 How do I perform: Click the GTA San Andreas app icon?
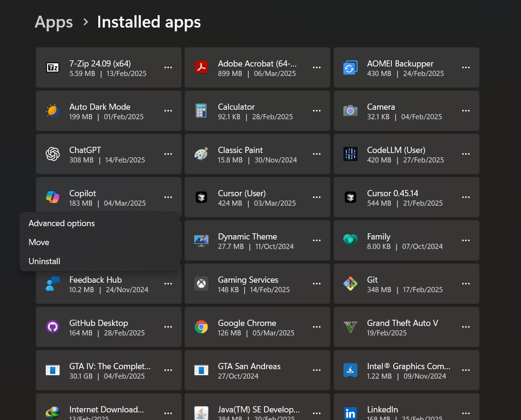click(x=201, y=370)
